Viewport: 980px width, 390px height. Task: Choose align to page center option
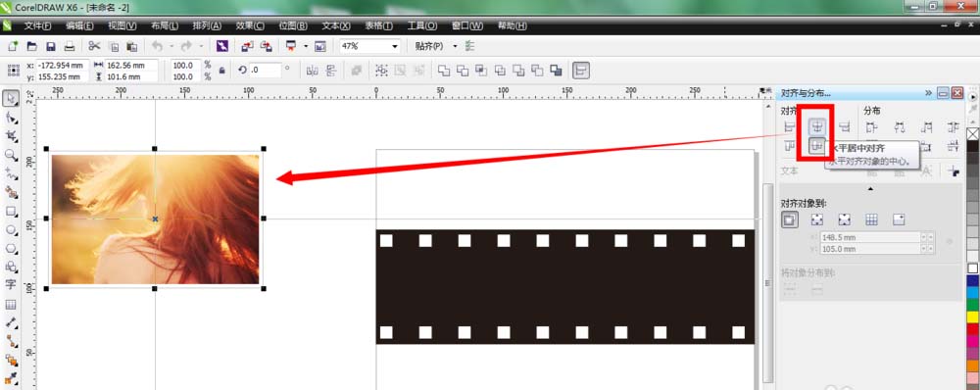(845, 219)
